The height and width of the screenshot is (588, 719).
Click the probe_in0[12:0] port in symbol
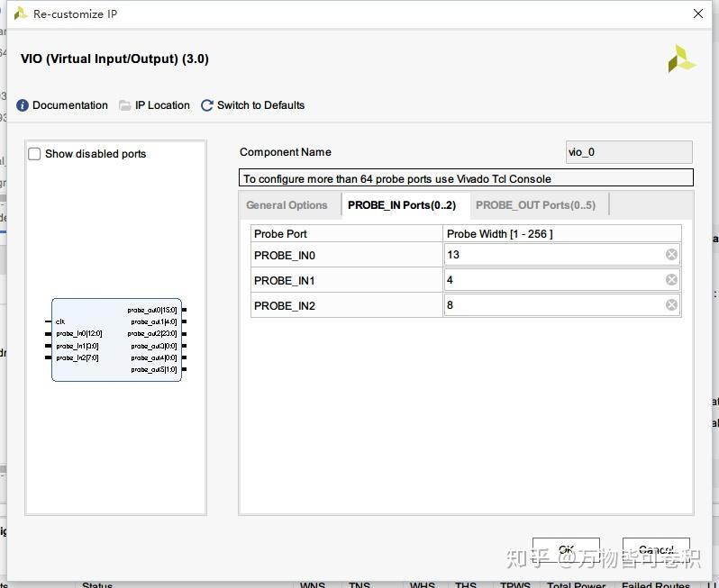79,334
